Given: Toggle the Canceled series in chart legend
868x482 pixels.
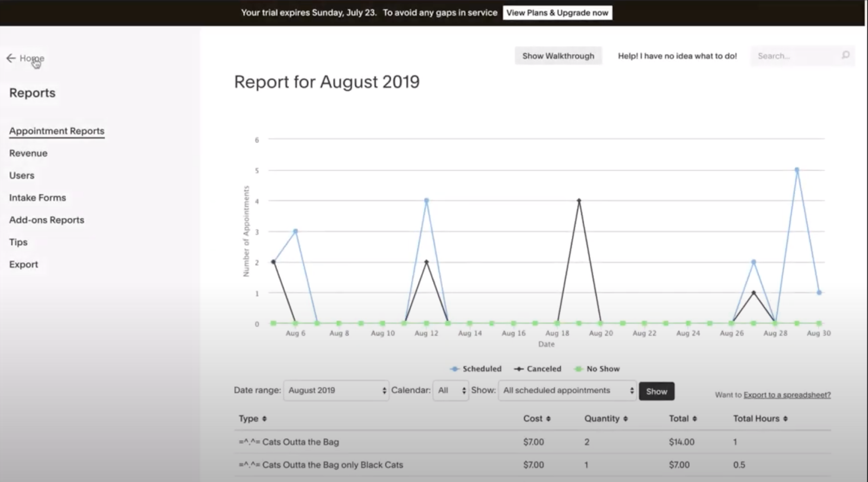Looking at the screenshot, I should pos(538,369).
